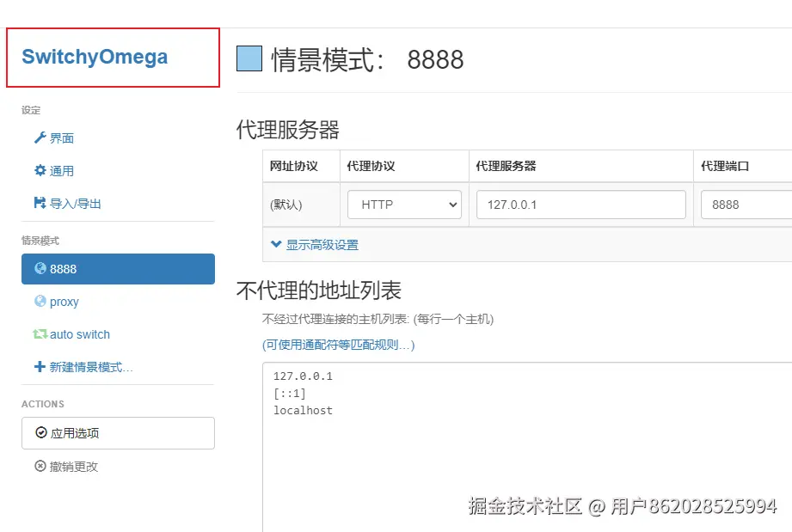The height and width of the screenshot is (532, 792).
Task: Click the auto switch arrows icon
Action: coord(40,334)
